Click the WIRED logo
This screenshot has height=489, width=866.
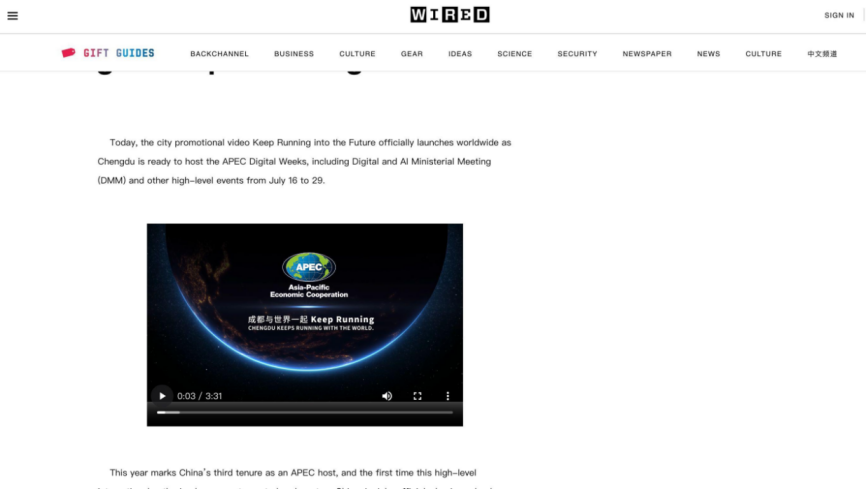pyautogui.click(x=450, y=15)
